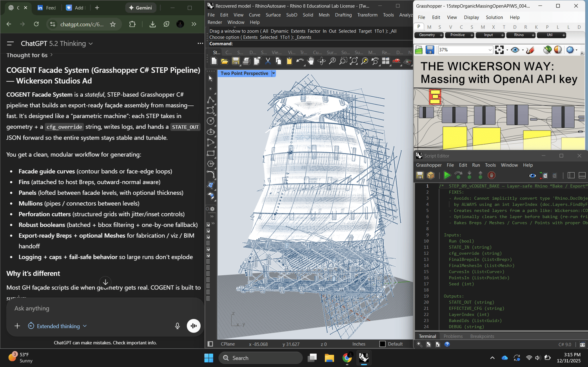Open File Explorer from the taskbar
The width and height of the screenshot is (588, 367).
pyautogui.click(x=329, y=358)
